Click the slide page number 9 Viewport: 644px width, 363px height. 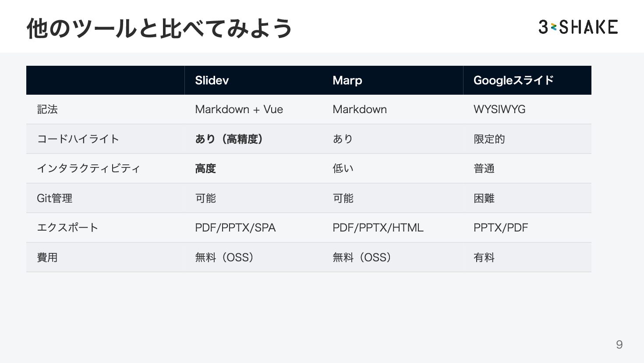[619, 345]
